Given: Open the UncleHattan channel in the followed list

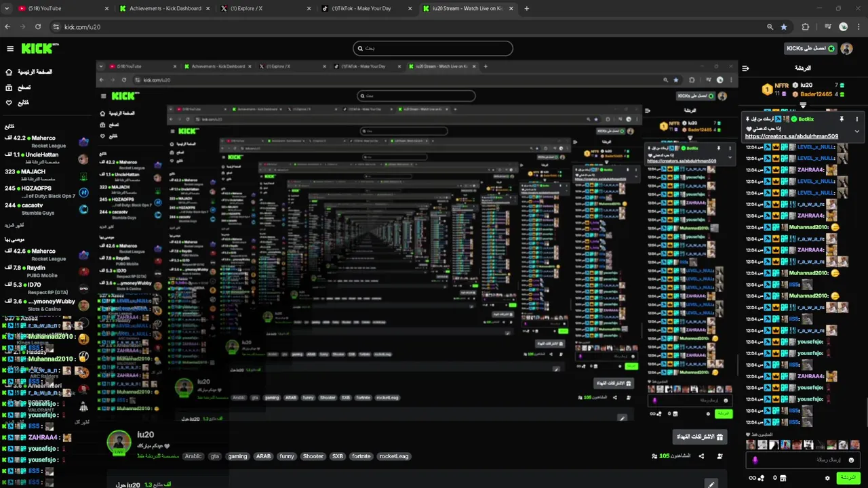Looking at the screenshot, I should (46, 159).
